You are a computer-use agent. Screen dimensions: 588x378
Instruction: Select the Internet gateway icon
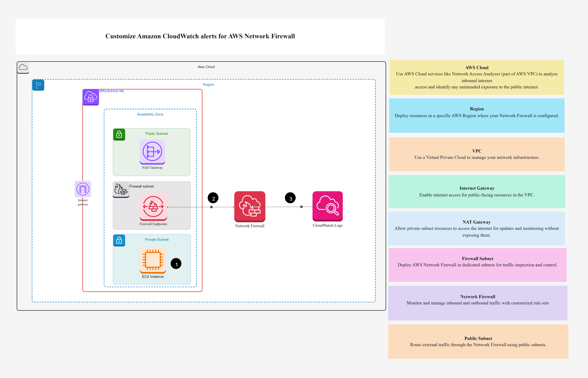[83, 189]
